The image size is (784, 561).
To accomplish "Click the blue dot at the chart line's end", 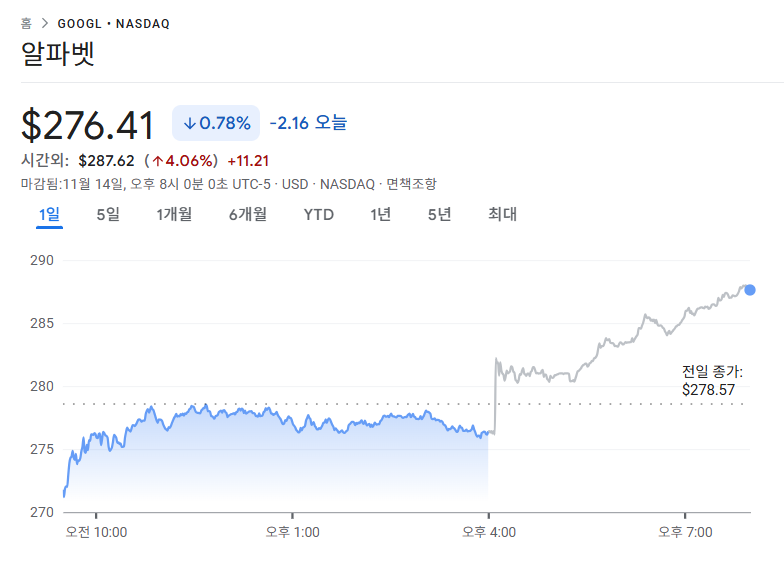I will [x=750, y=290].
